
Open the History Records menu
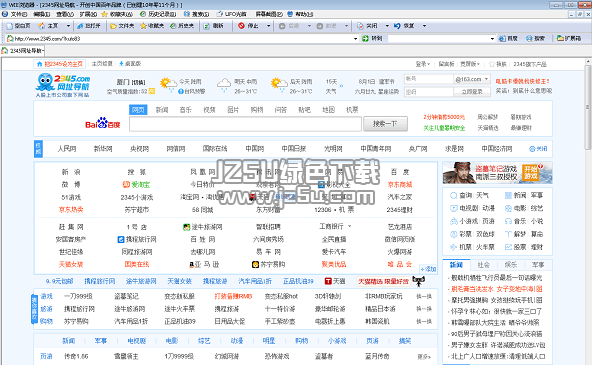[x=158, y=14]
